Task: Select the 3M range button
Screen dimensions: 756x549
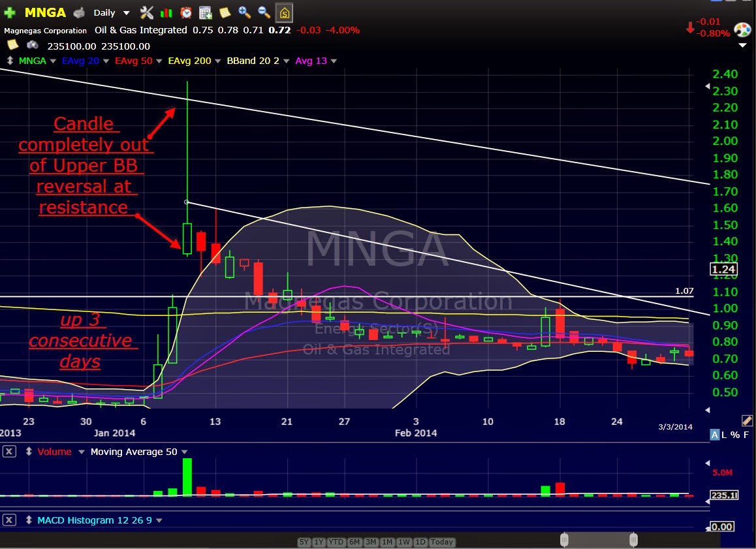Action: (371, 542)
